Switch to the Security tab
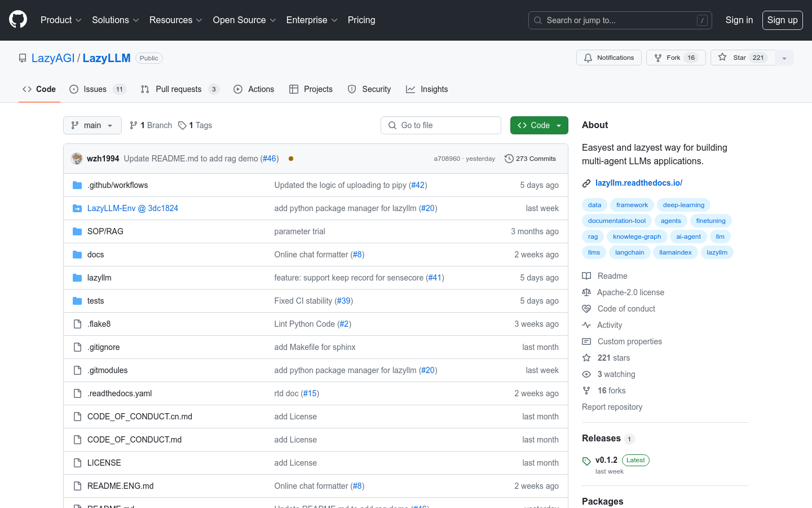The height and width of the screenshot is (508, 812). pos(369,89)
